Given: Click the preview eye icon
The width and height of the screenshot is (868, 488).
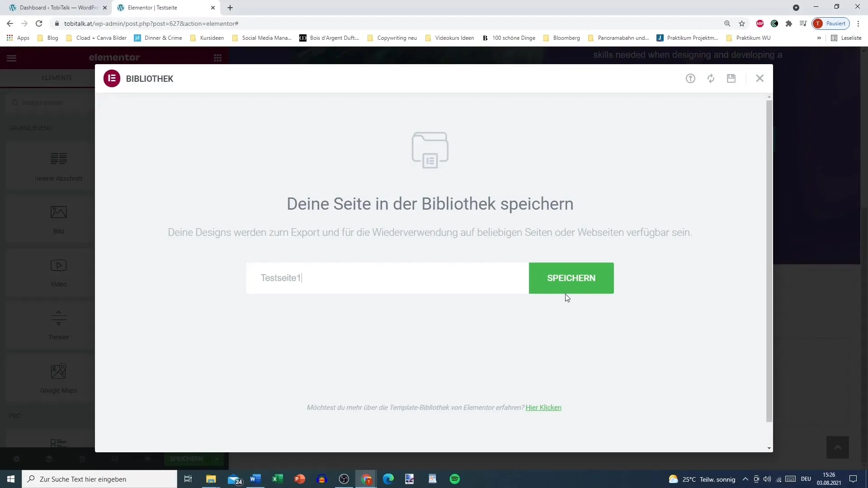Looking at the screenshot, I should (147, 459).
